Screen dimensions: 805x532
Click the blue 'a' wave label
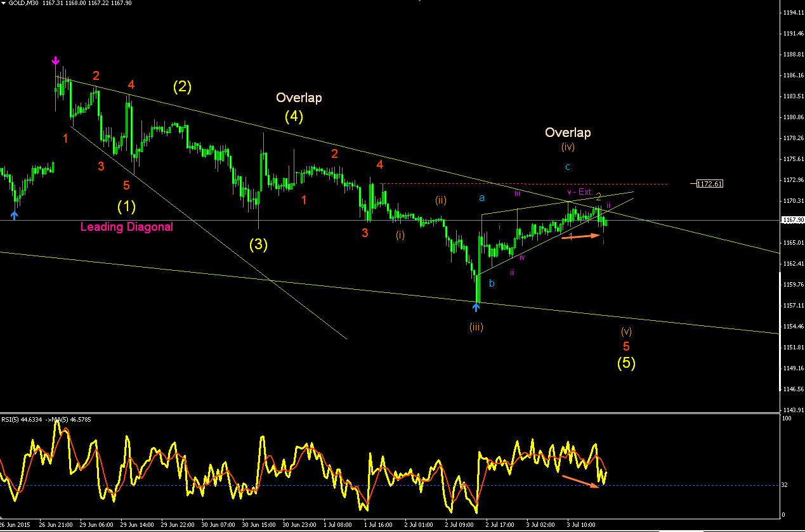coord(482,198)
